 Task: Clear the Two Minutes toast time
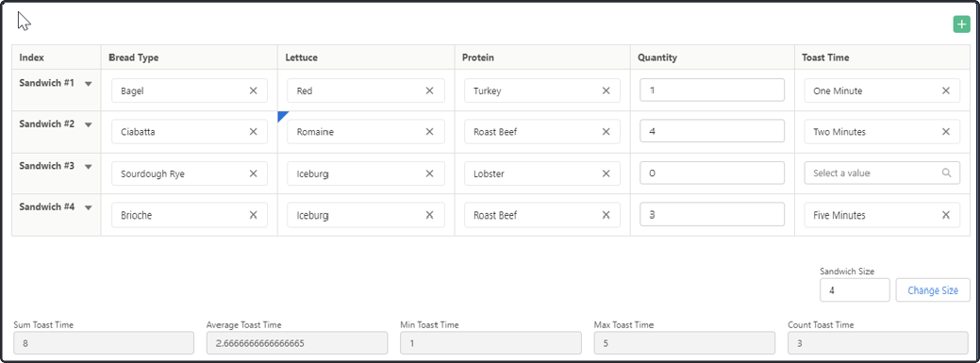coord(946,132)
